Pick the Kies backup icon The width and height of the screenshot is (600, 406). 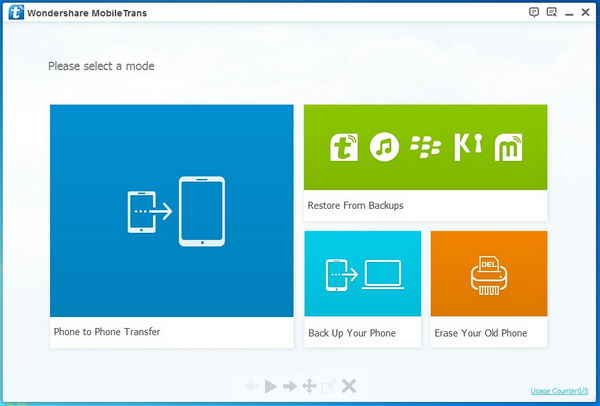pos(468,147)
